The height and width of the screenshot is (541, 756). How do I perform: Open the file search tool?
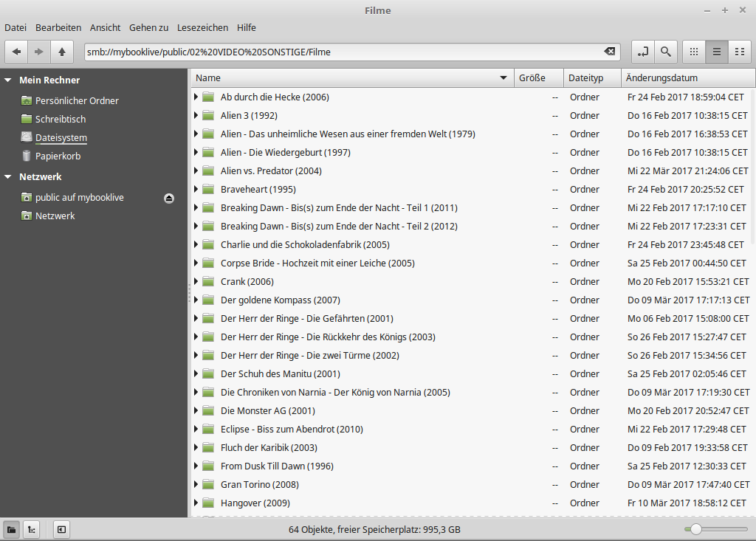click(x=666, y=52)
